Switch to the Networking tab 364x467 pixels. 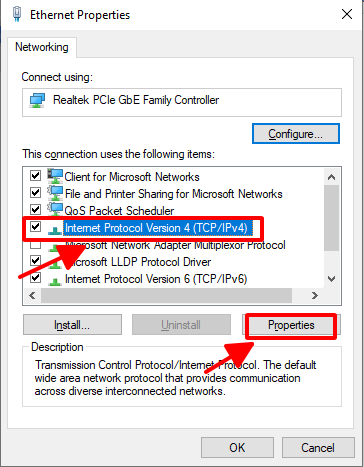(42, 47)
